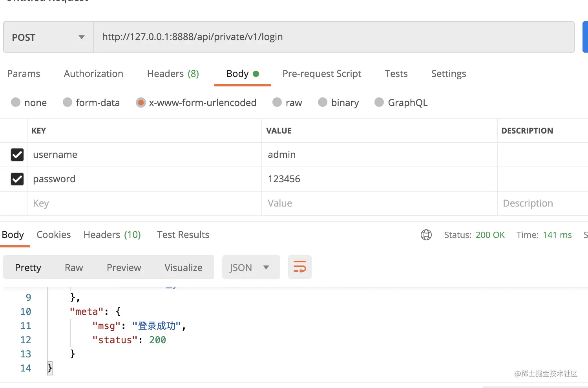
Task: Click the admin value cell
Action: tap(380, 155)
